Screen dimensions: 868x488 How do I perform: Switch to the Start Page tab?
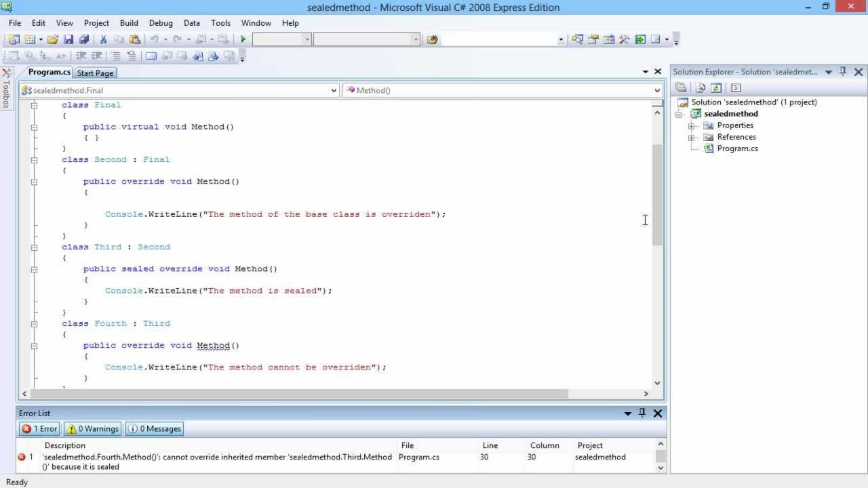[x=95, y=73]
